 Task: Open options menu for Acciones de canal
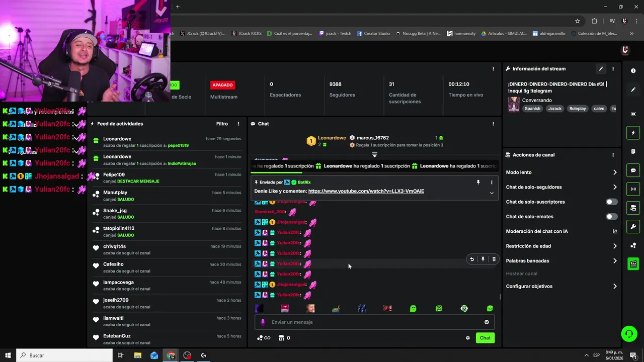coord(613,155)
